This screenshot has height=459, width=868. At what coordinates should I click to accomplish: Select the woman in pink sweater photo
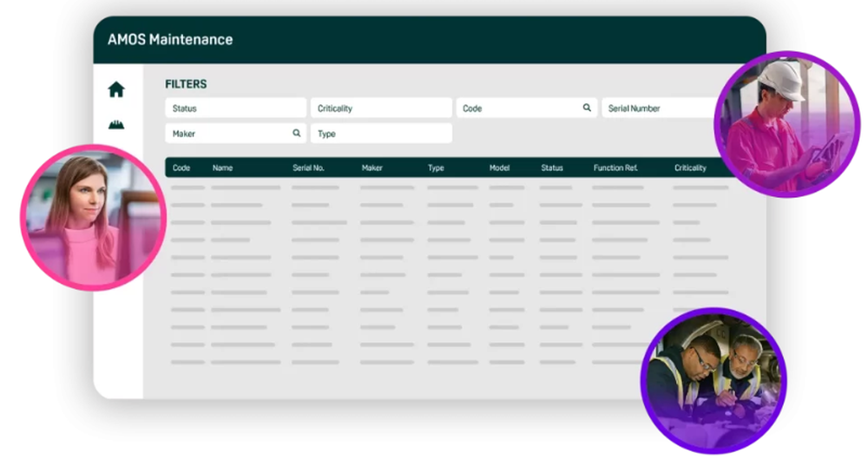coord(93,217)
